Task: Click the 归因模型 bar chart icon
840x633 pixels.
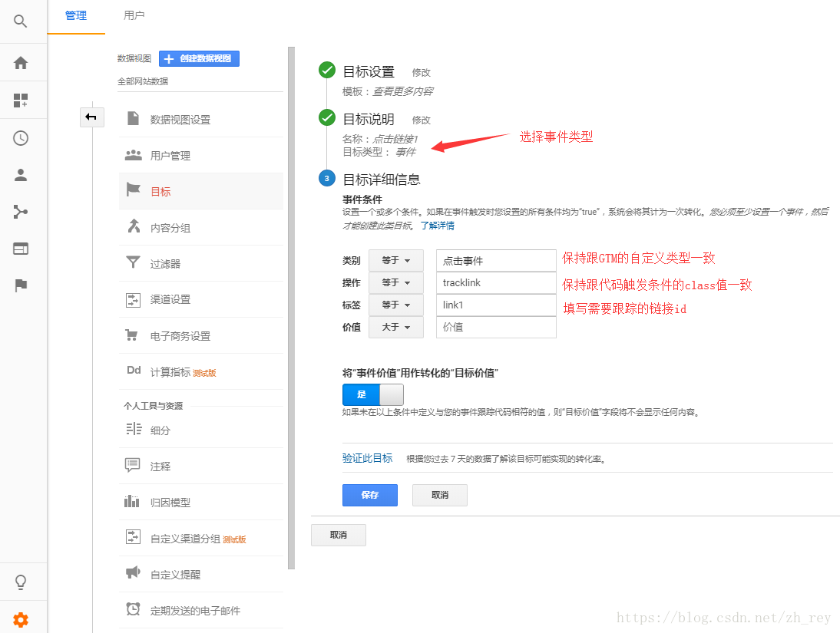Action: (x=132, y=501)
